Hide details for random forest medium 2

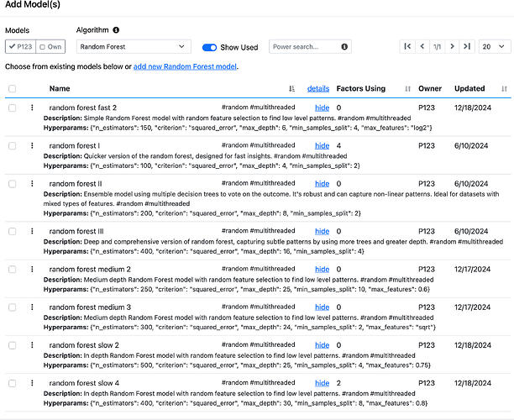pyautogui.click(x=322, y=269)
